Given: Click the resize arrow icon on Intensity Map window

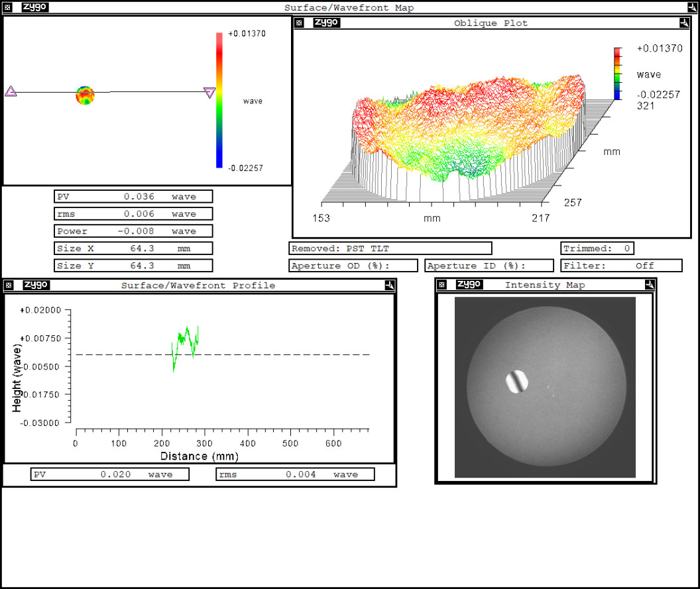Looking at the screenshot, I should pos(650,284).
